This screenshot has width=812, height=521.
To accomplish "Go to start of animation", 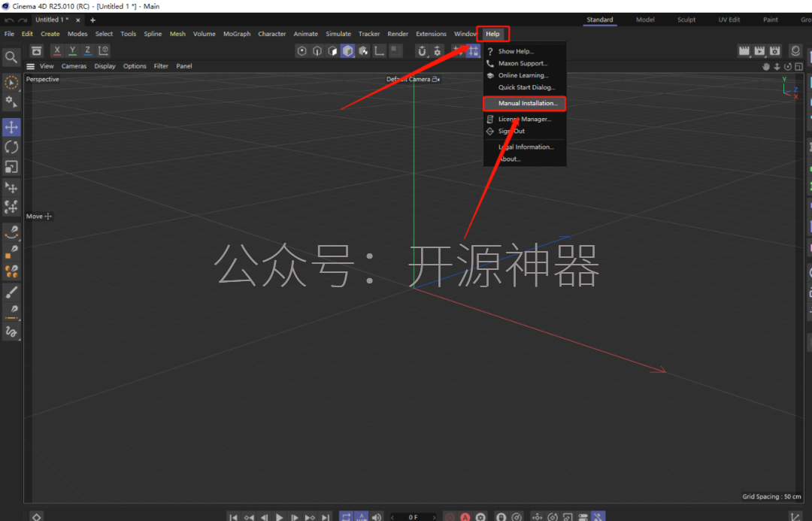I will (233, 516).
